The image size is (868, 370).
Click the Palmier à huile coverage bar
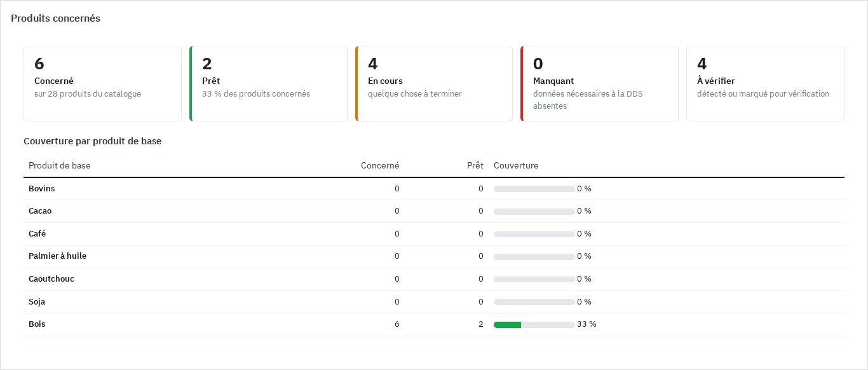(x=534, y=257)
